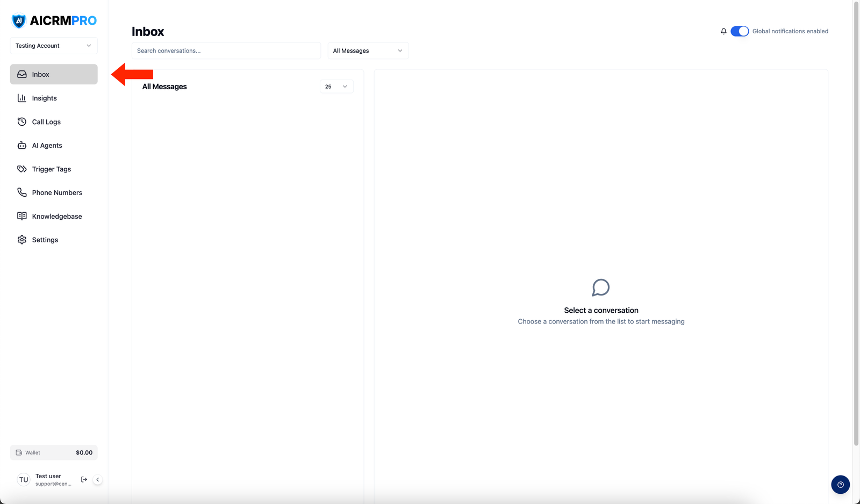Viewport: 860px width, 504px height.
Task: Change the 25 per page dropdown
Action: 336,87
